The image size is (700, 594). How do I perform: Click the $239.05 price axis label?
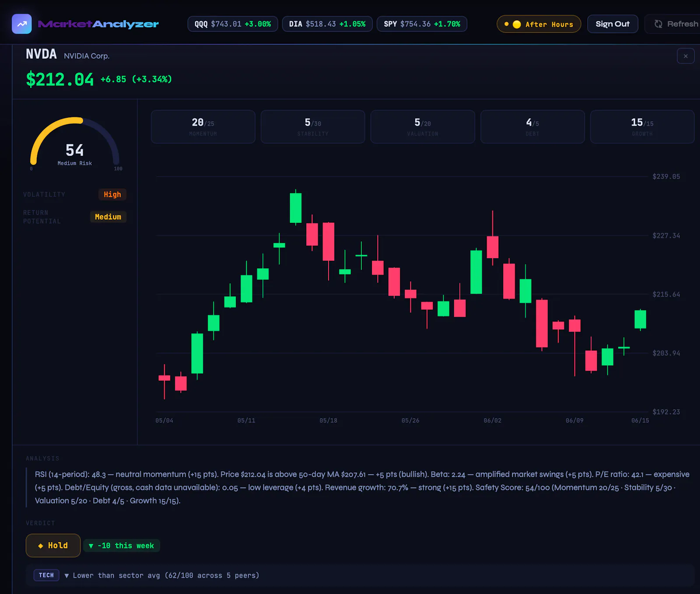click(666, 177)
